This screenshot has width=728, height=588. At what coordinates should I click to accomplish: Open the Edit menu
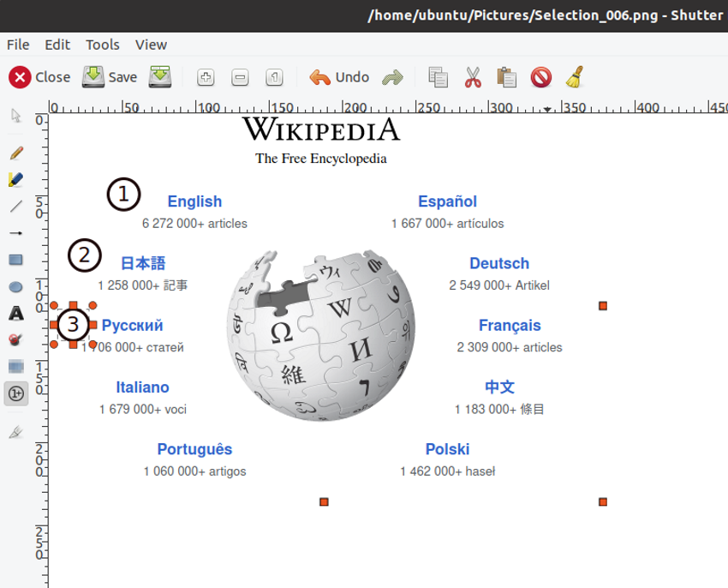(x=57, y=45)
